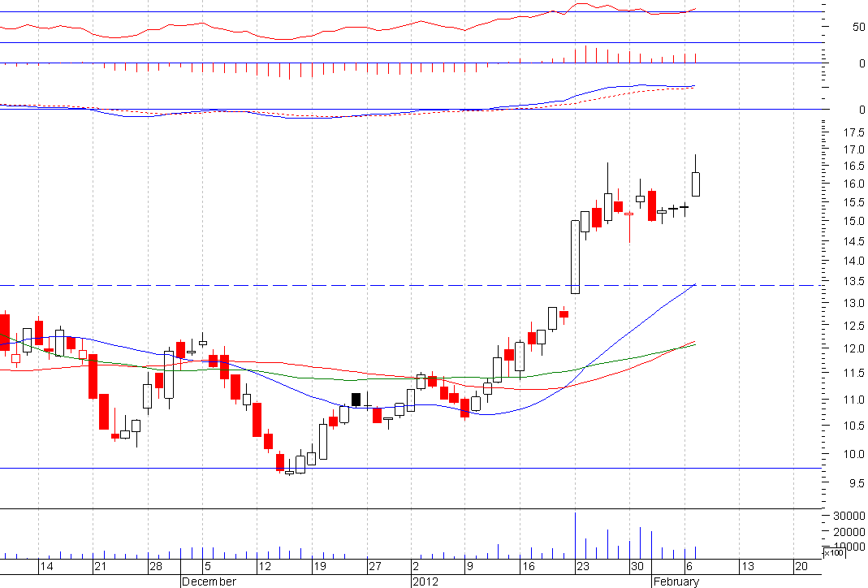Click the x100 volume multiplier box
Viewport: 868px width, 588px height.
[x=834, y=552]
